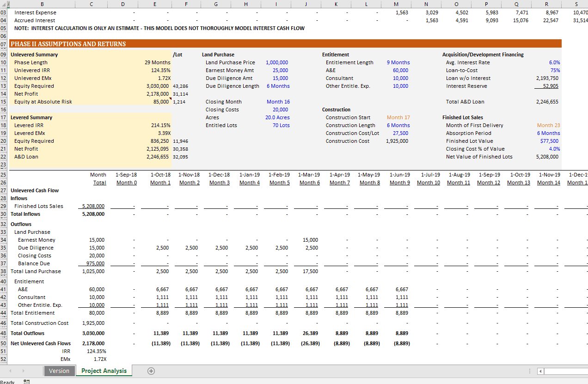Image resolution: width=588 pixels, height=384 pixels.
Task: Select the Total Land Purchase total 1,025,000
Action: coord(93,271)
